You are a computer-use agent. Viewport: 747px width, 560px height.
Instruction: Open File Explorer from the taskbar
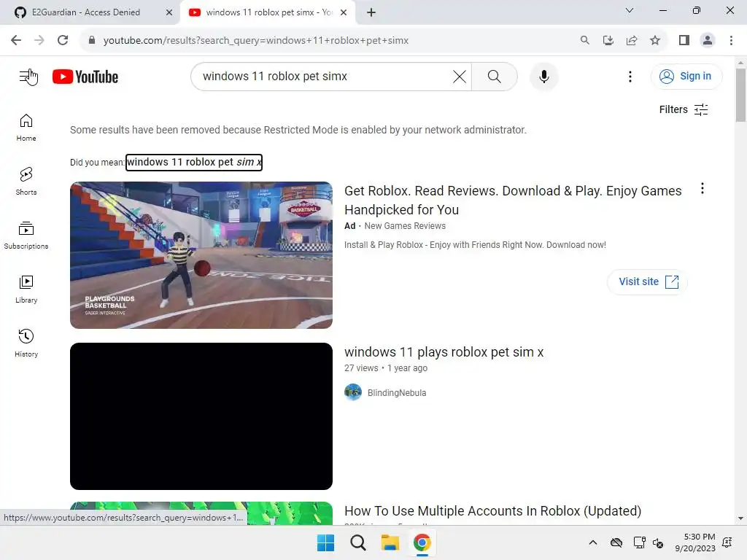[x=390, y=542]
